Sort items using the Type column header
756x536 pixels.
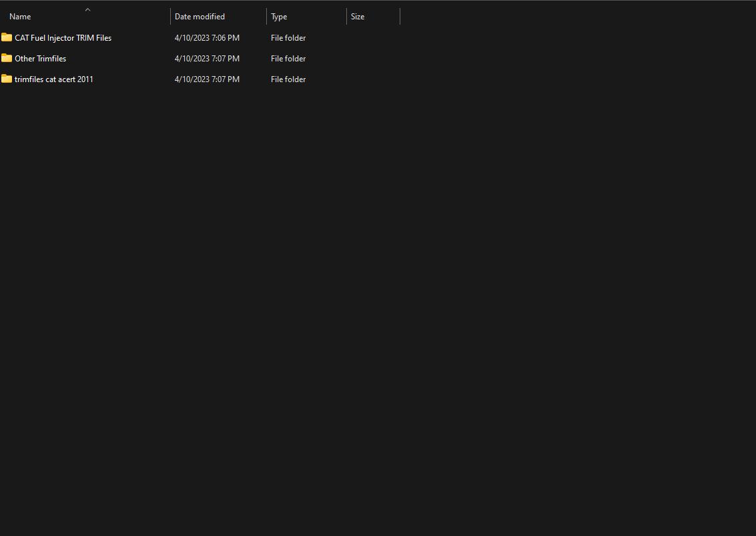click(x=278, y=16)
